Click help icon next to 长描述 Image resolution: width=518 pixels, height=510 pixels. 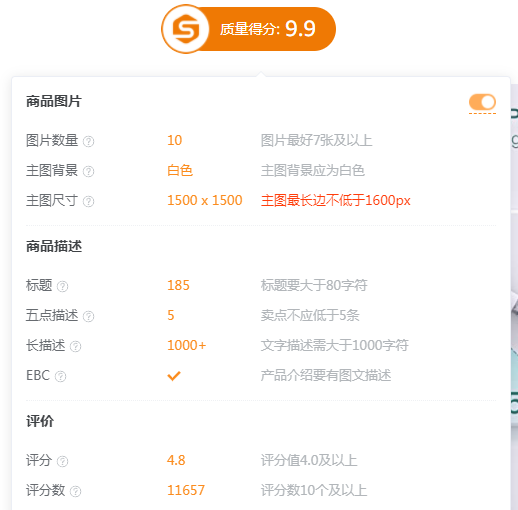pyautogui.click(x=75, y=346)
